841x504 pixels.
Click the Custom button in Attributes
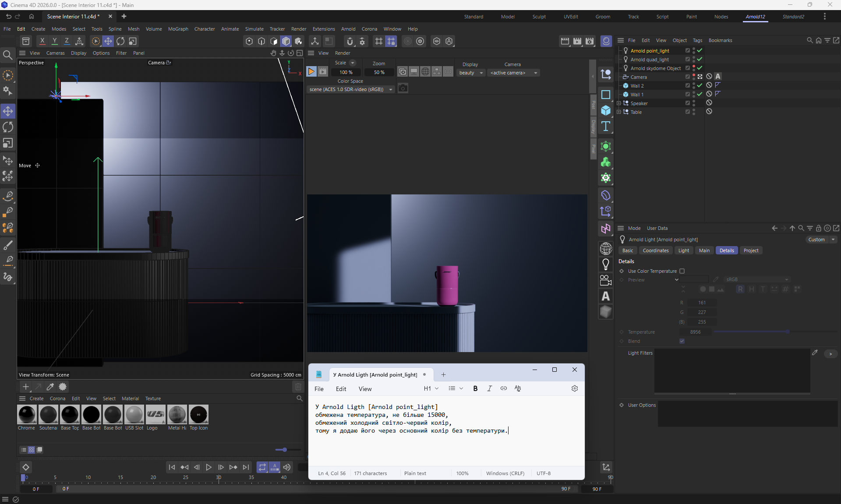[816, 240]
